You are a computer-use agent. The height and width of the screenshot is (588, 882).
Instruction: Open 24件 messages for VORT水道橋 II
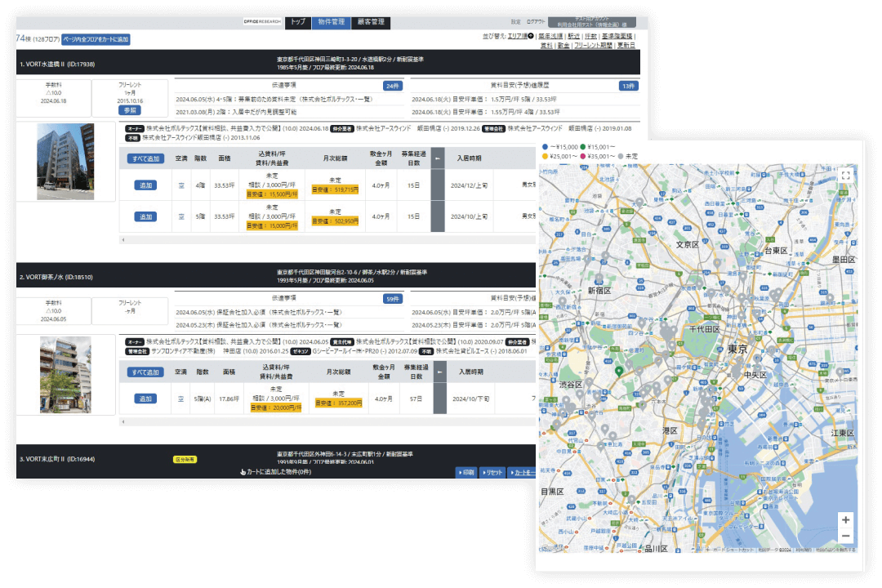click(x=392, y=86)
